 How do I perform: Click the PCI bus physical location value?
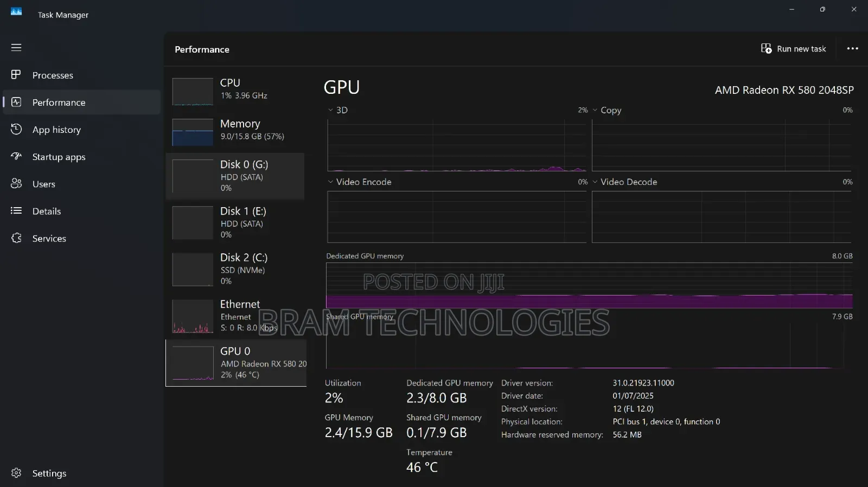666,422
